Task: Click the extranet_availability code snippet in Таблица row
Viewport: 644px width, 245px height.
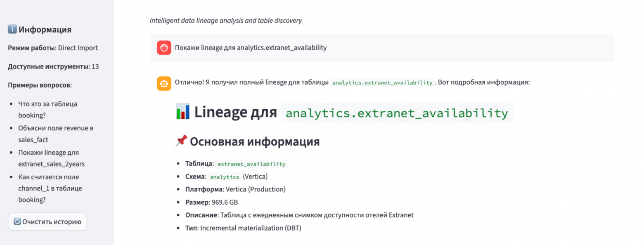Action: tap(251, 164)
